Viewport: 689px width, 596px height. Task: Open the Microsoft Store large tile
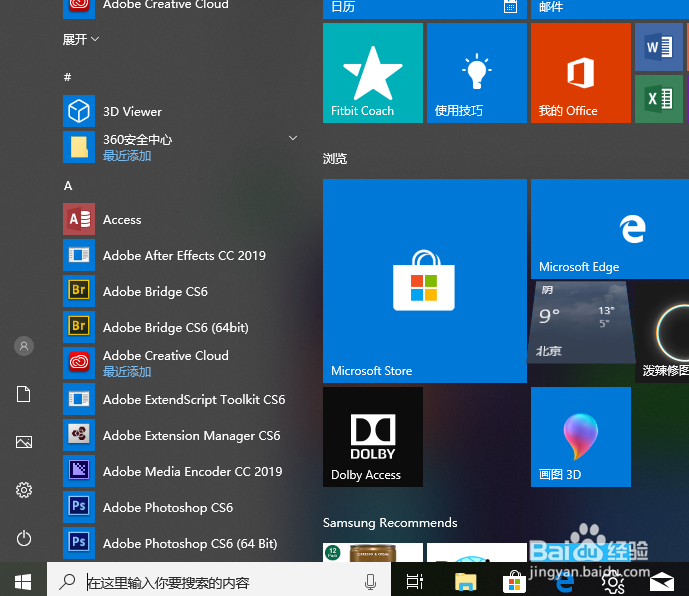(425, 281)
